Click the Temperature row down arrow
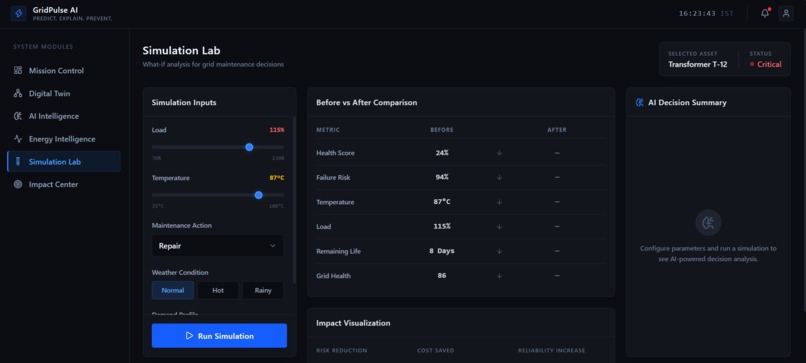Viewport: 806px width, 363px height. click(x=499, y=202)
